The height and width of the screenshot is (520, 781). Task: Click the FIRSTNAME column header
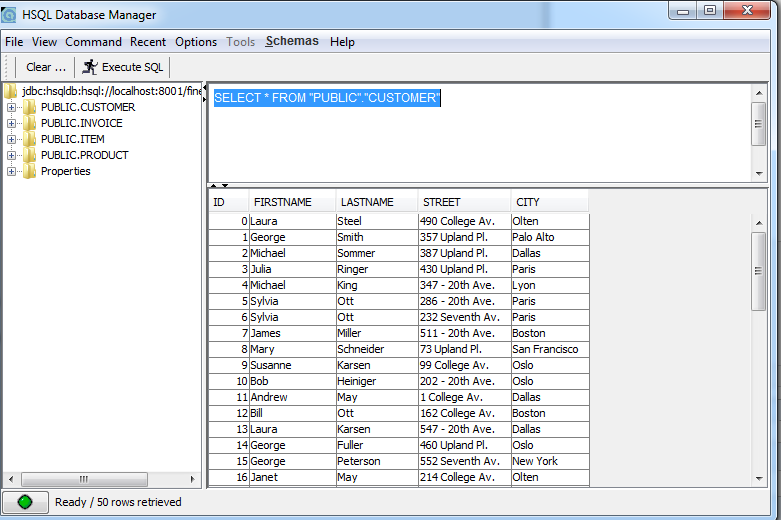pyautogui.click(x=292, y=202)
